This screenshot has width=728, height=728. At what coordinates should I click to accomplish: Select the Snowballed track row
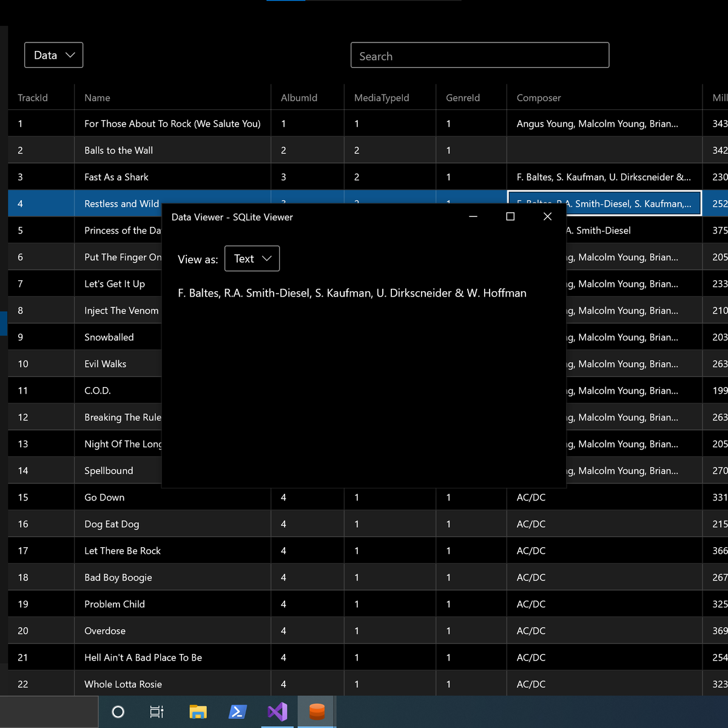[x=109, y=337]
